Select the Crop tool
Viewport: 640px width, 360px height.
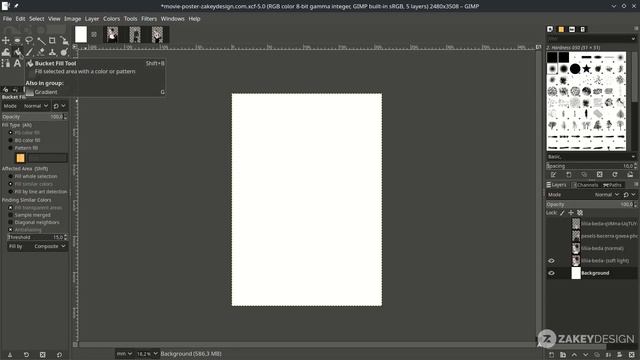52,40
